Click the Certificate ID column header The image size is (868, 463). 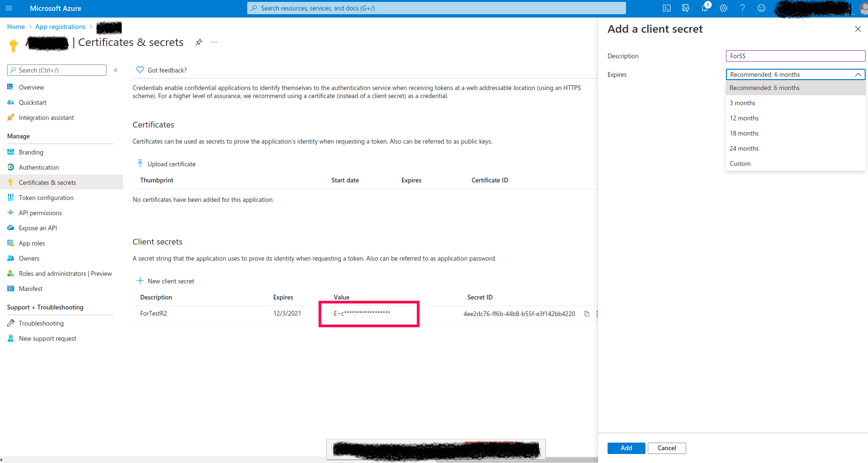coord(490,180)
